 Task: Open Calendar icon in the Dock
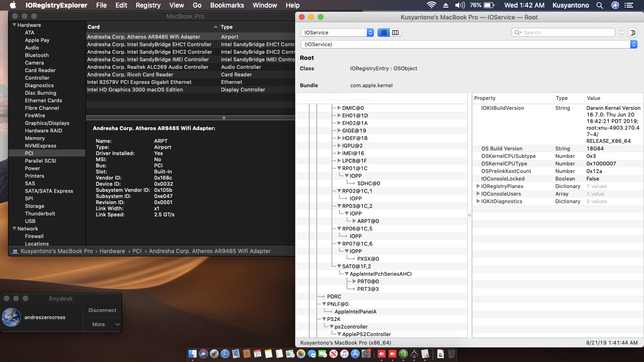tap(257, 354)
